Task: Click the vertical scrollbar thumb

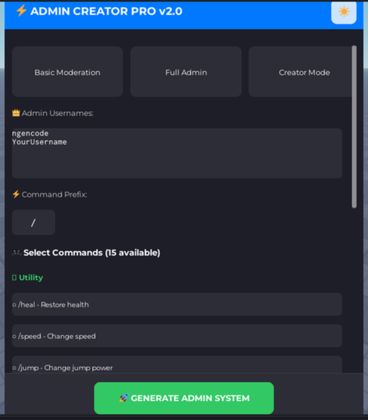Action: tap(354, 127)
